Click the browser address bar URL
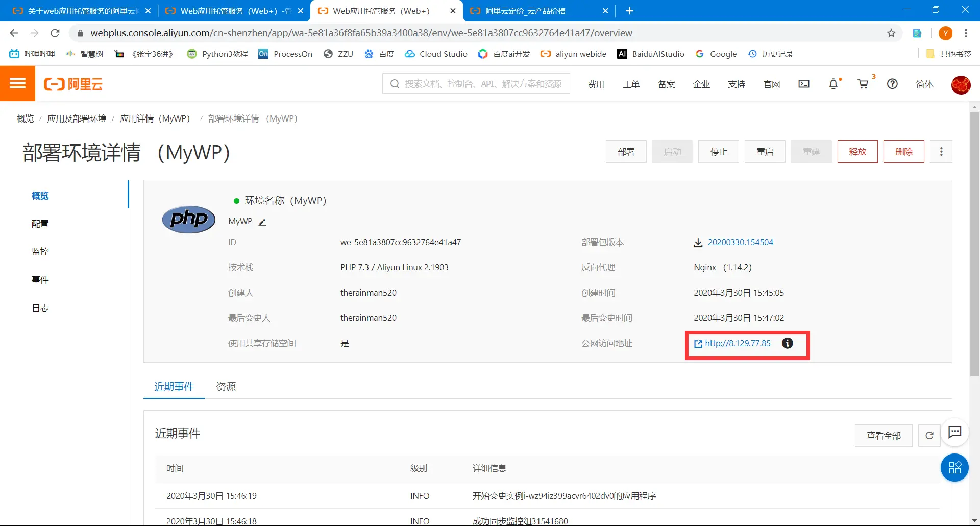The height and width of the screenshot is (526, 980). [361, 33]
